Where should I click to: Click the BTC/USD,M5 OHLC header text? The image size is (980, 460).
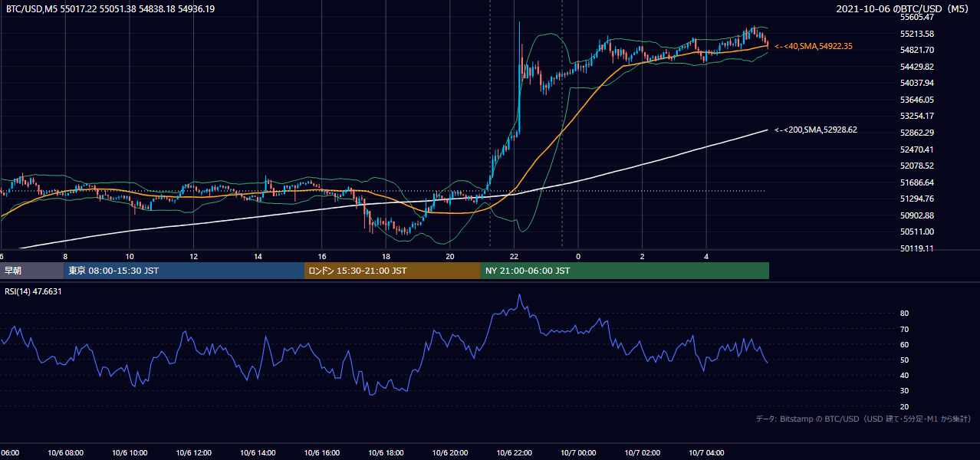[x=110, y=8]
